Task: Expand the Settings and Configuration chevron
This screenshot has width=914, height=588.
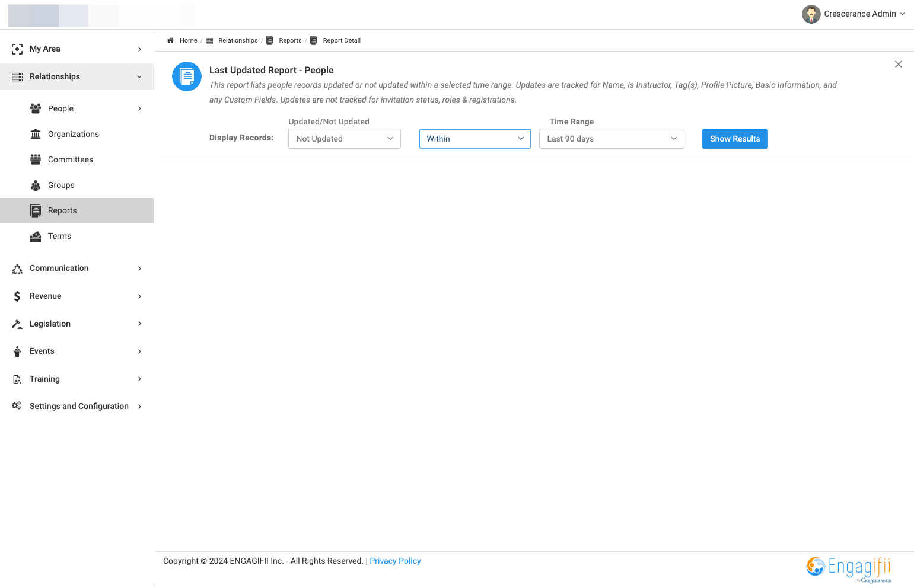Action: click(x=140, y=407)
